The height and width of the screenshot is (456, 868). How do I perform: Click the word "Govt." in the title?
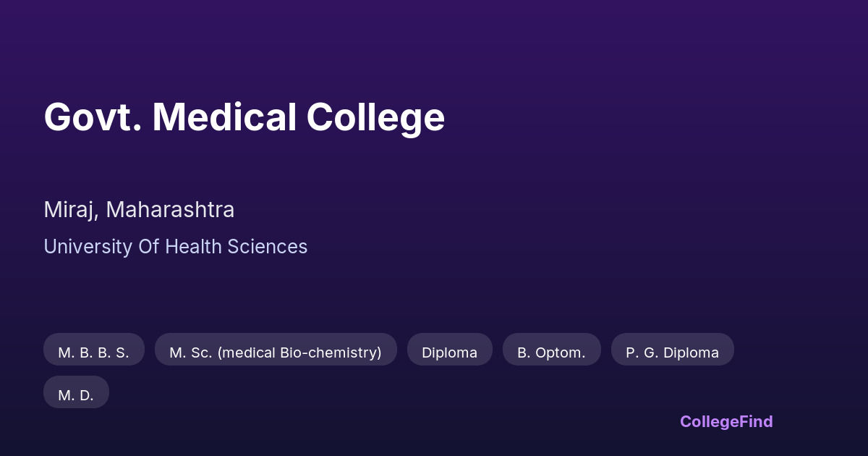point(92,117)
